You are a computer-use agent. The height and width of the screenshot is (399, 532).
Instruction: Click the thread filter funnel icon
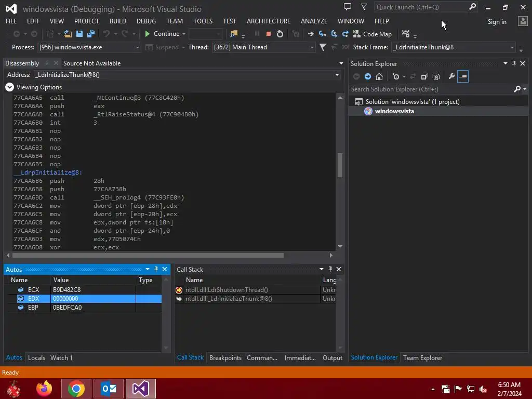[x=323, y=47]
